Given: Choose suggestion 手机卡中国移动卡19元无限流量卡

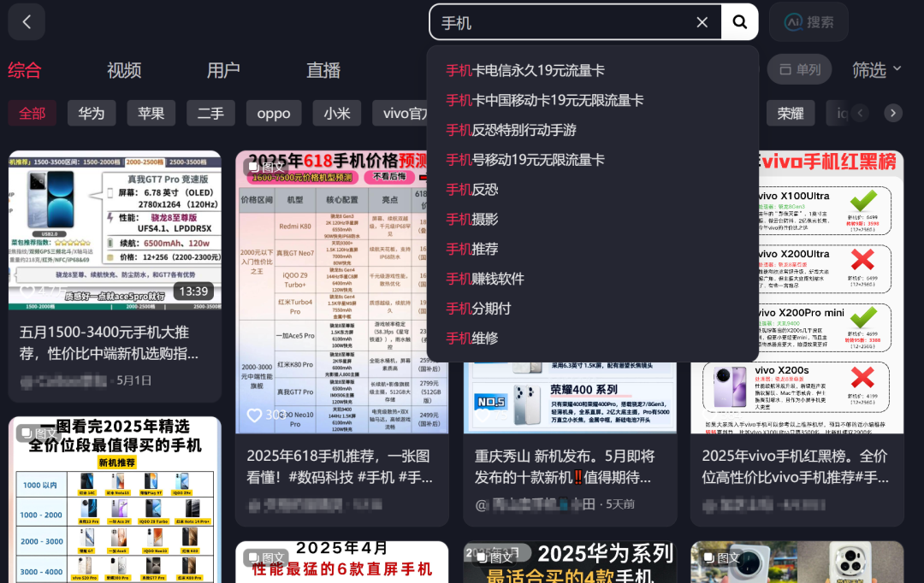Looking at the screenshot, I should [592, 100].
